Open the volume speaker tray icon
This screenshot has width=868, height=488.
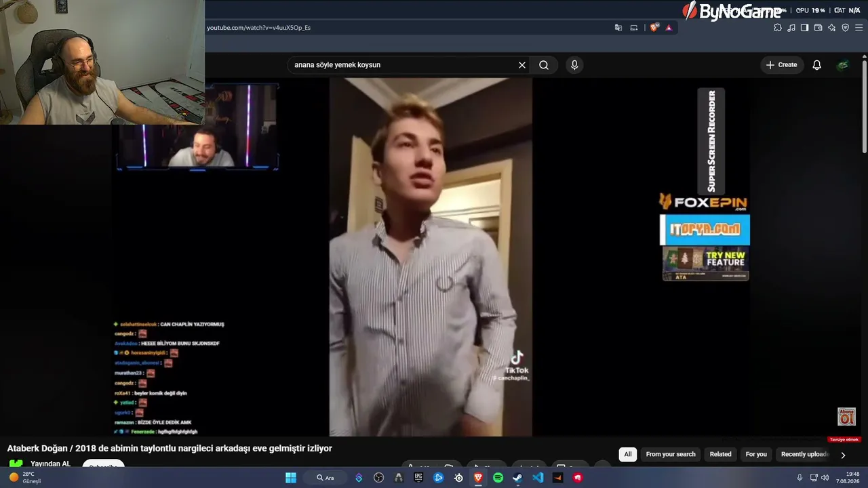point(825,478)
